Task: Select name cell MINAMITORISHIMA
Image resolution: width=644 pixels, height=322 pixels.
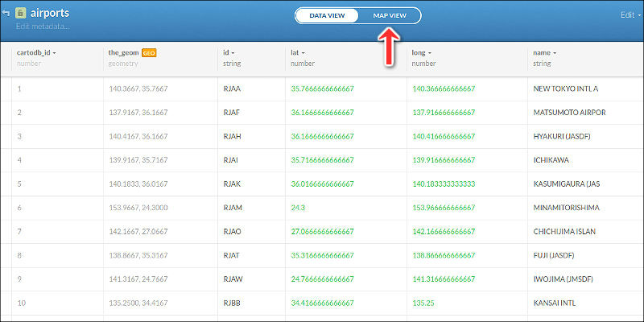Action: coord(567,208)
